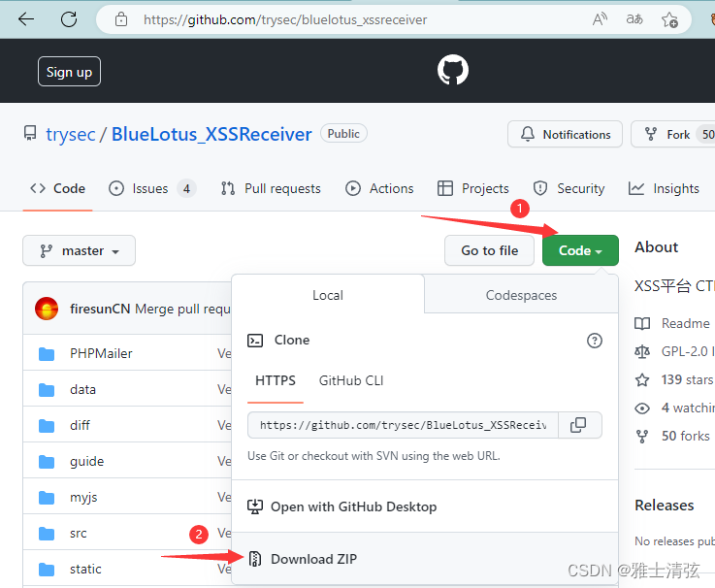Click the guide folder icon
Image resolution: width=715 pixels, height=588 pixels.
tap(47, 462)
